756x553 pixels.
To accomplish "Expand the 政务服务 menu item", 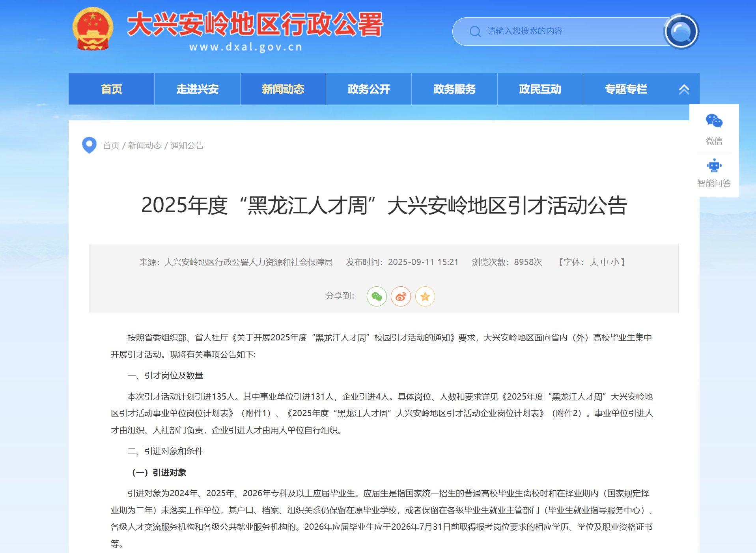I will click(x=454, y=89).
